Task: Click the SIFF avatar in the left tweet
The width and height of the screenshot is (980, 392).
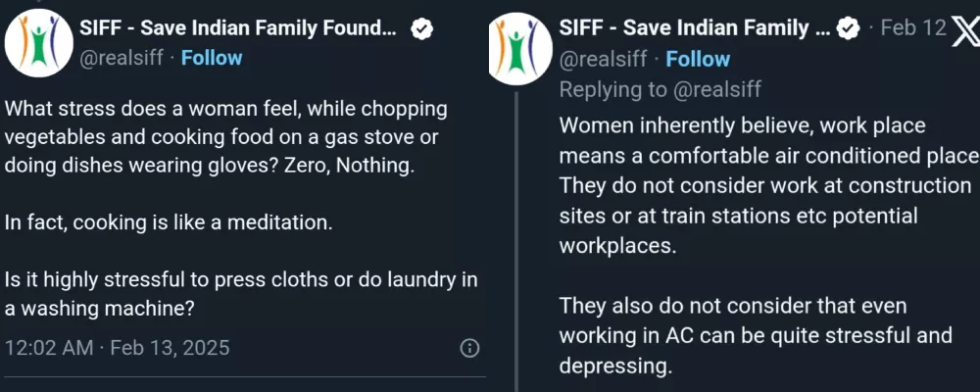Action: 39,43
